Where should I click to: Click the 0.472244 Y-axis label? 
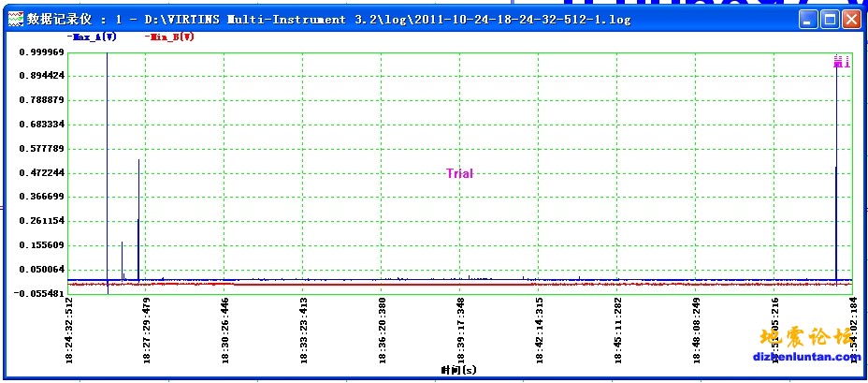coord(42,173)
